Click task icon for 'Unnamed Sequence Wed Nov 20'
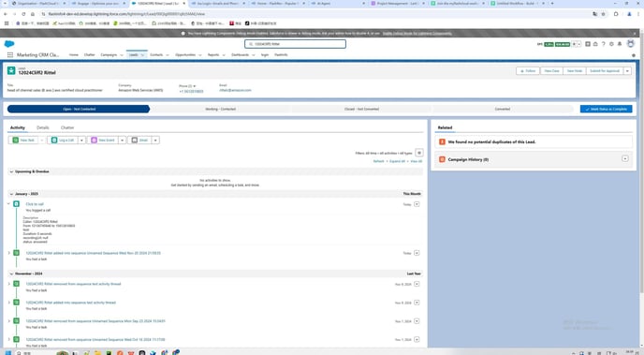 click(x=16, y=253)
